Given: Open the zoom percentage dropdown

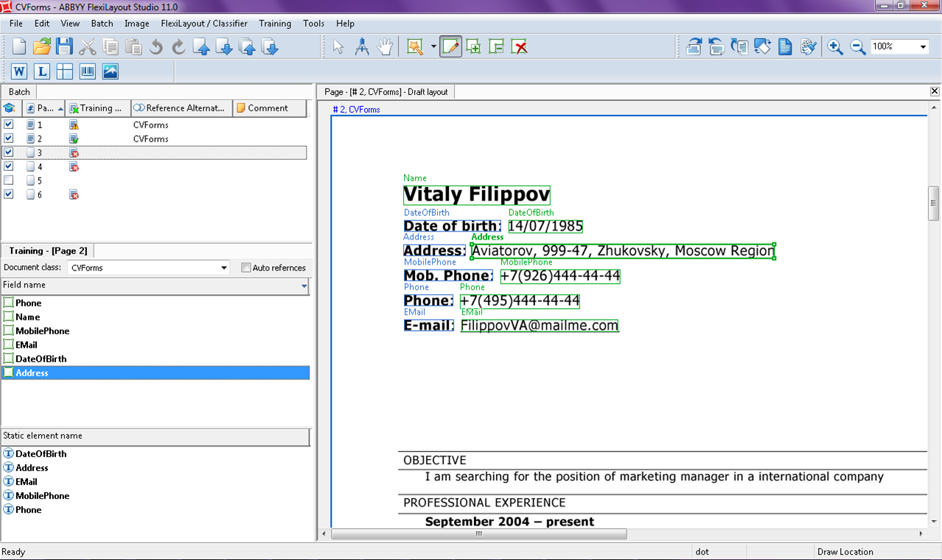Looking at the screenshot, I should click(923, 47).
